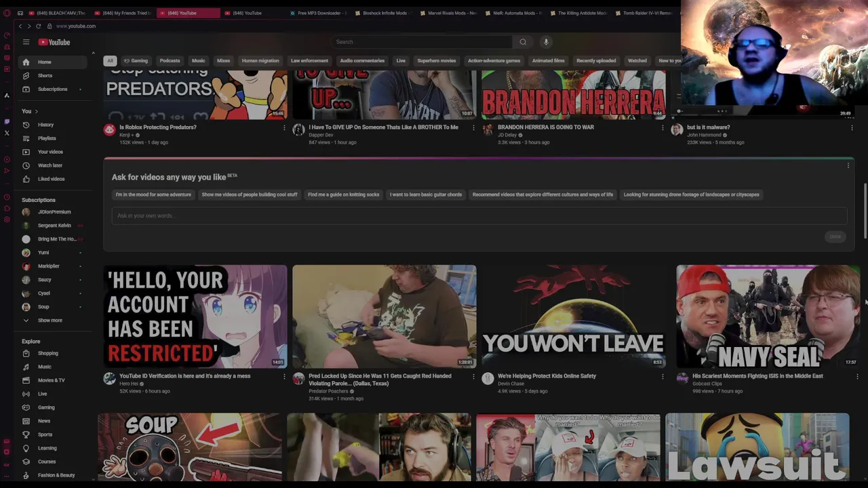This screenshot has height=488, width=868.
Task: Switch to 'My Friends Tried' browser tab
Action: coord(123,13)
